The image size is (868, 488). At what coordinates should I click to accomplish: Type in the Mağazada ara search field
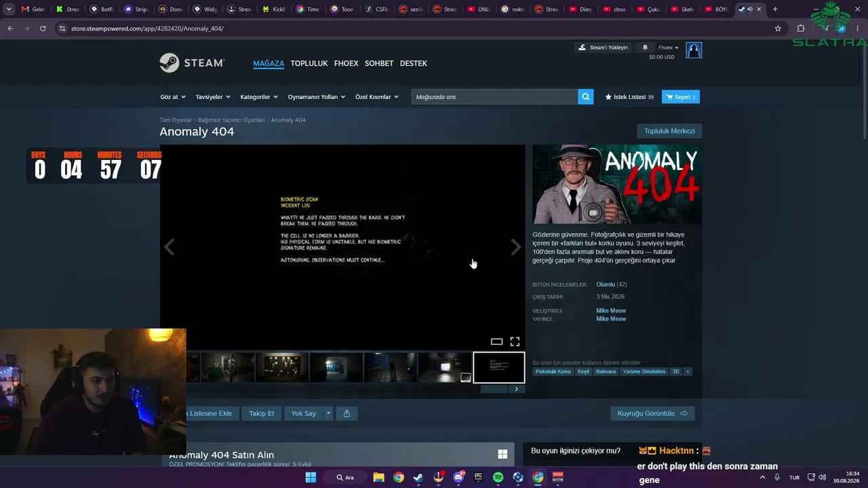(x=495, y=97)
